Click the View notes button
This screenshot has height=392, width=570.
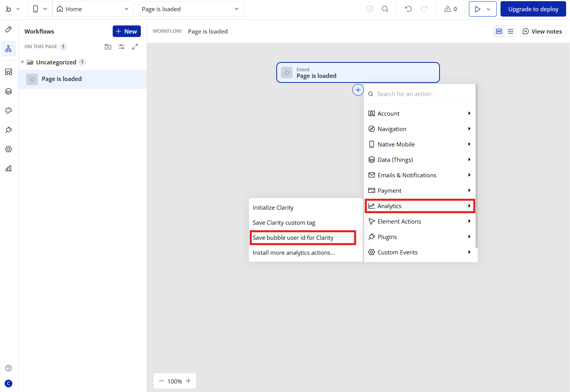[x=543, y=31]
